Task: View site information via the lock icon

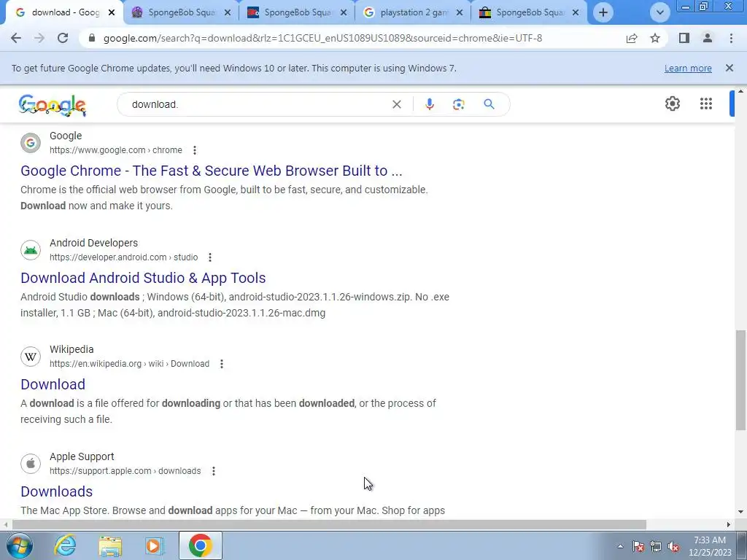Action: tap(92, 38)
